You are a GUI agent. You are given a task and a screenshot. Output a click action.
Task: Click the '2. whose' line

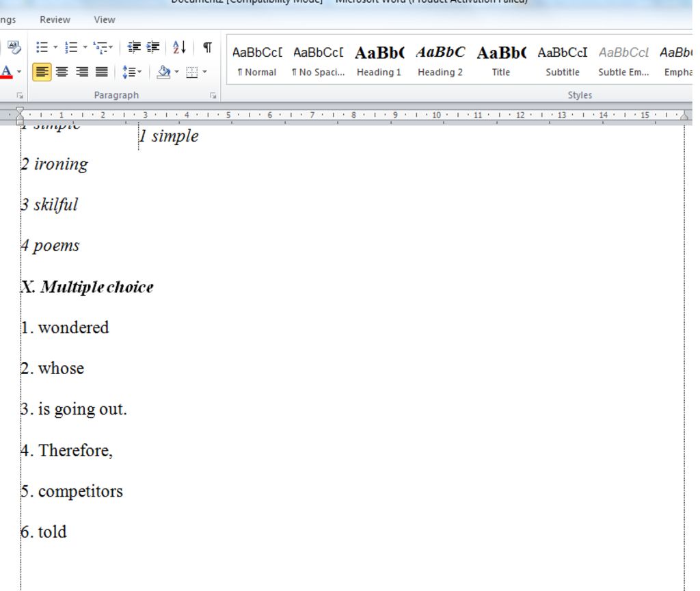click(53, 369)
